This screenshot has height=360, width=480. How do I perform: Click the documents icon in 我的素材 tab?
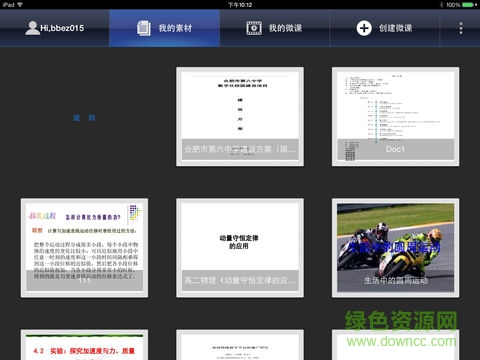pos(144,28)
